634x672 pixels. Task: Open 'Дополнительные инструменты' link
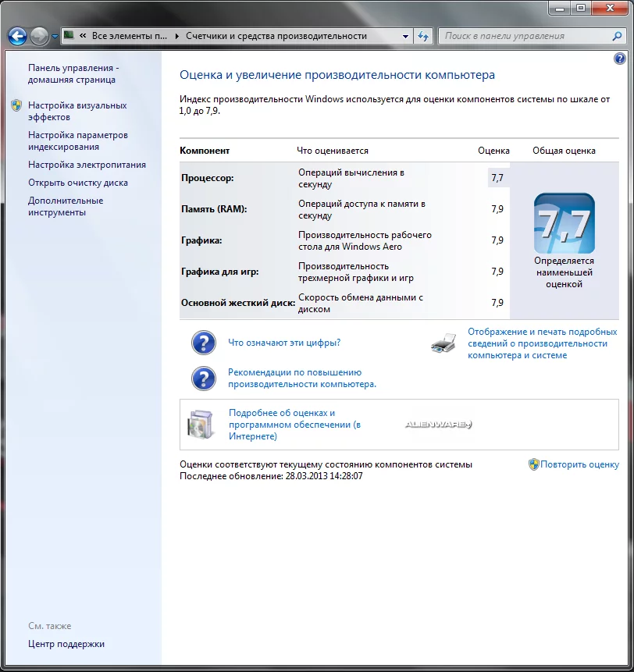click(x=66, y=206)
